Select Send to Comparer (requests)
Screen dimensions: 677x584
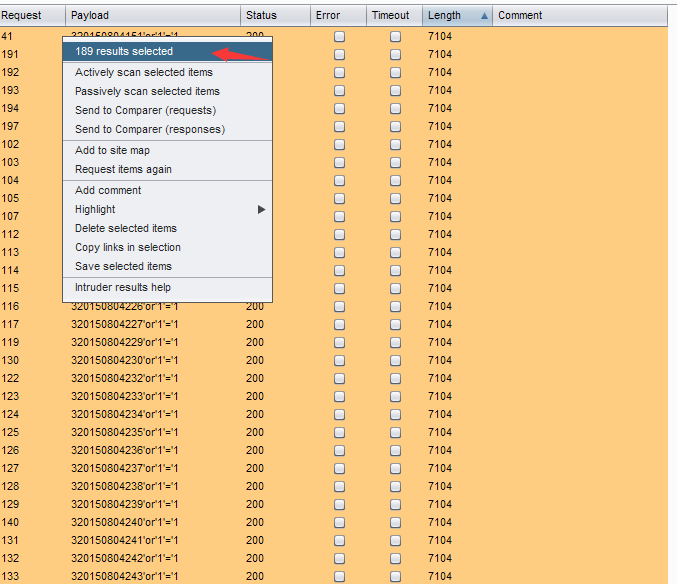(x=168, y=110)
